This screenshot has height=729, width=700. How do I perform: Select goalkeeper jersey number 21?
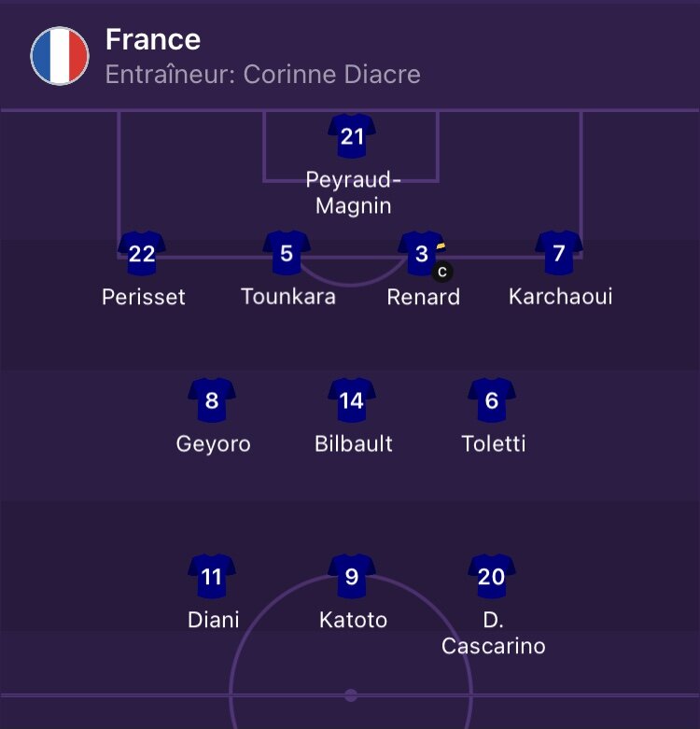tap(352, 137)
